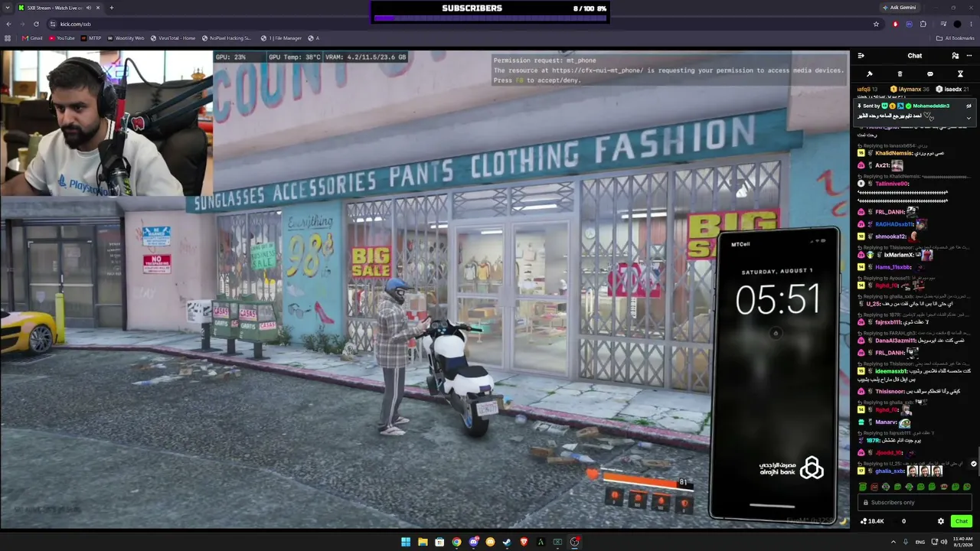Open File Explorer from the taskbar

click(x=423, y=542)
